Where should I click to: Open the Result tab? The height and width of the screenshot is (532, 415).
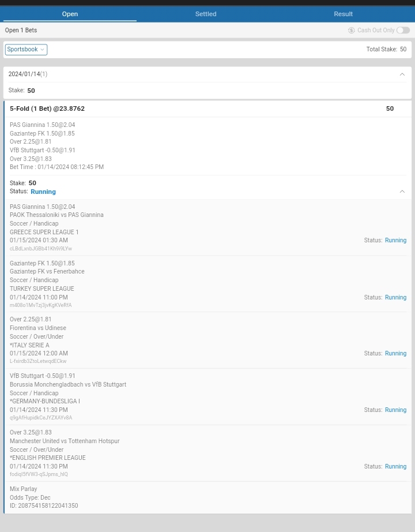[343, 14]
